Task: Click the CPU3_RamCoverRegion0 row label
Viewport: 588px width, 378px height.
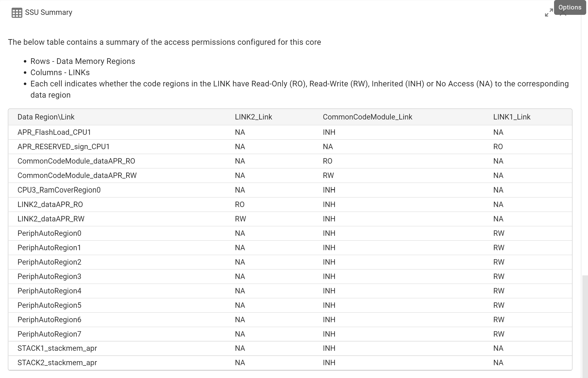Action: point(59,190)
